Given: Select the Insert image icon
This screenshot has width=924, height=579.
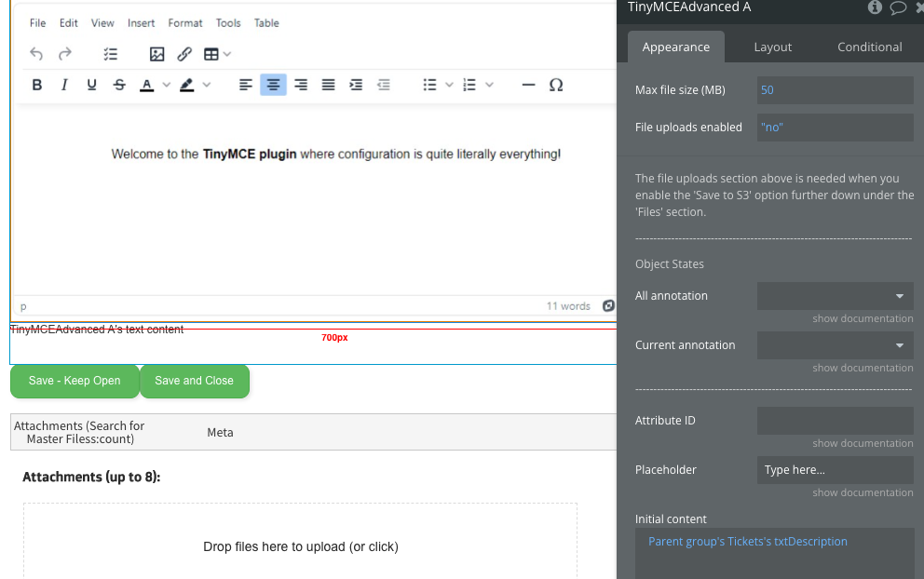Looking at the screenshot, I should (156, 54).
